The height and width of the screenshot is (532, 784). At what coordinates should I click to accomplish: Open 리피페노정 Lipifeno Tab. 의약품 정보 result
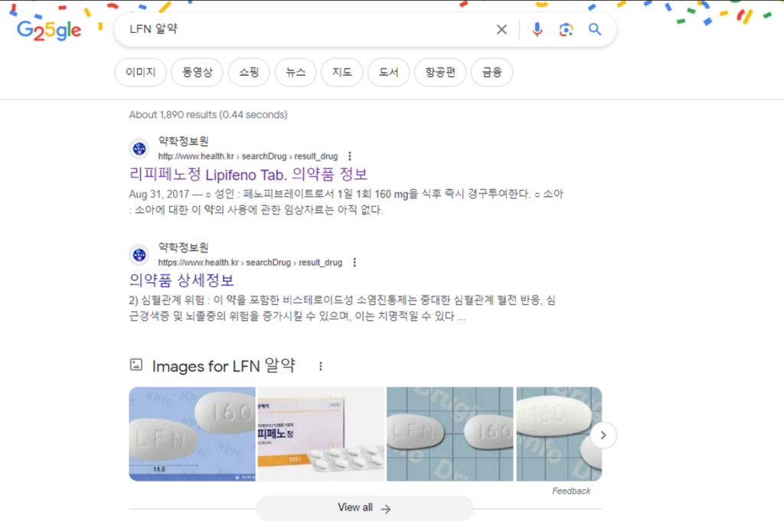point(248,175)
